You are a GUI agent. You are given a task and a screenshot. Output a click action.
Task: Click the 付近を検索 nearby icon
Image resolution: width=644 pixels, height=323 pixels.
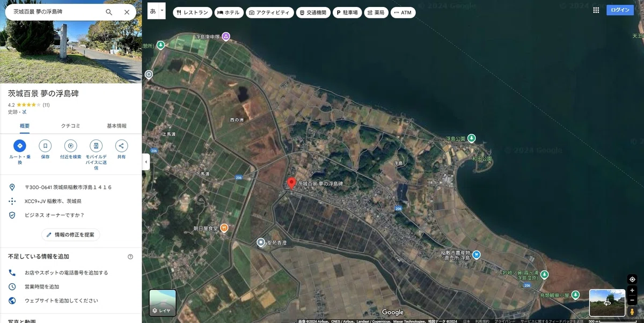(x=70, y=145)
